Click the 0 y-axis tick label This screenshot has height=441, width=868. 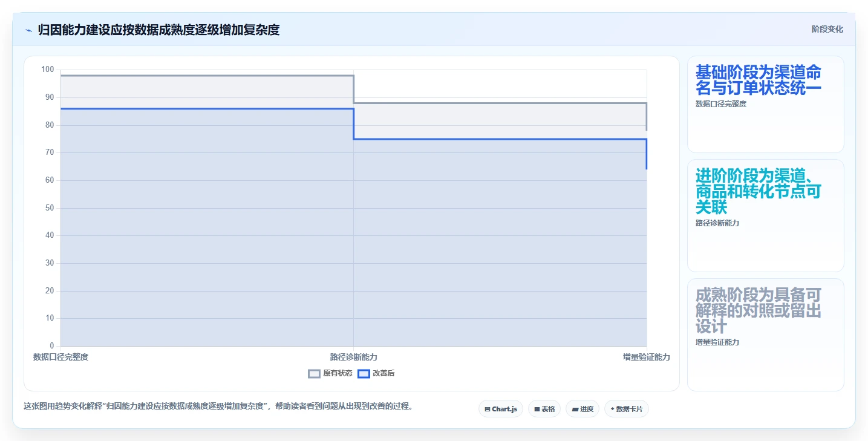pyautogui.click(x=52, y=346)
